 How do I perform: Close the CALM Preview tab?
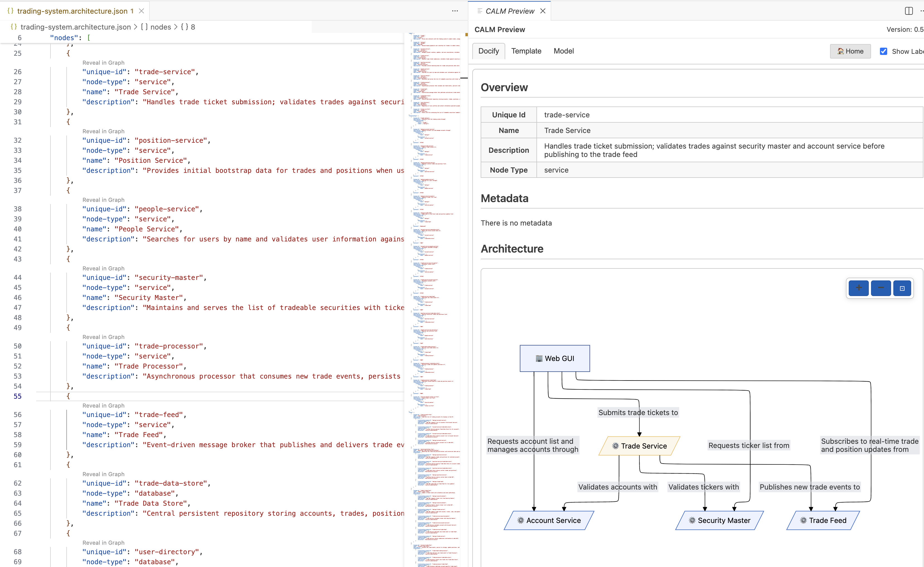point(543,11)
